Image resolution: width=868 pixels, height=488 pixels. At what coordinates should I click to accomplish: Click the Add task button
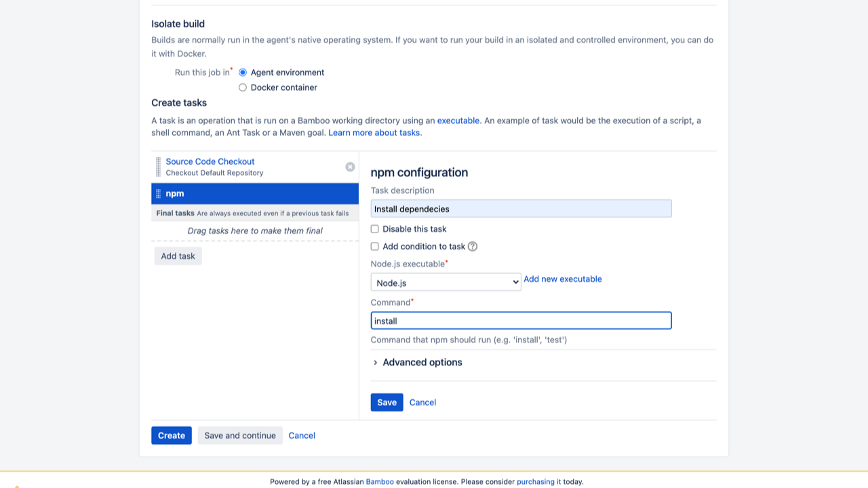click(x=178, y=256)
